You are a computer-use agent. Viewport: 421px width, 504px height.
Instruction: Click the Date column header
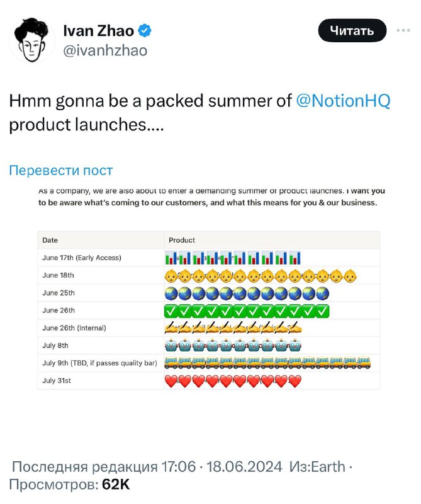click(50, 240)
